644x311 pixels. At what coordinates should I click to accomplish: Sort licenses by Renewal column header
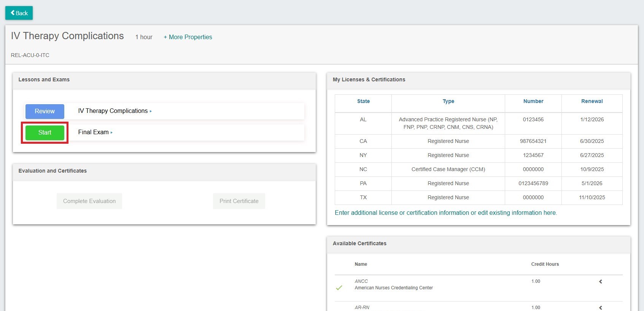pos(592,101)
